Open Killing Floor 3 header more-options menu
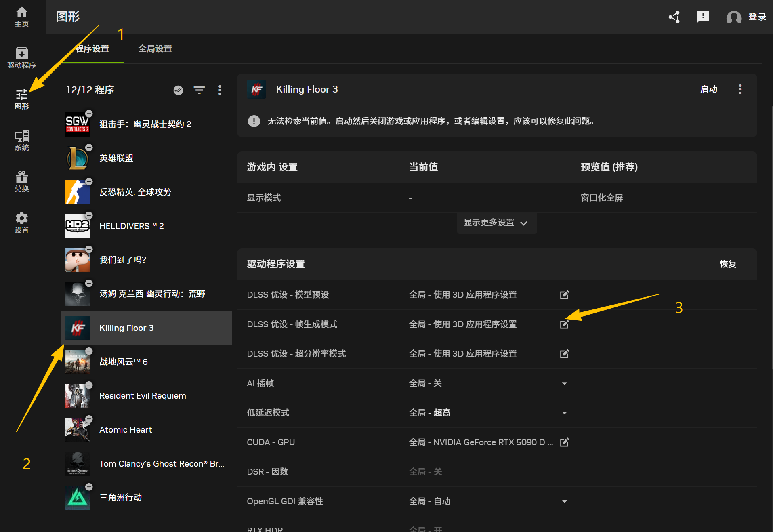 click(740, 89)
